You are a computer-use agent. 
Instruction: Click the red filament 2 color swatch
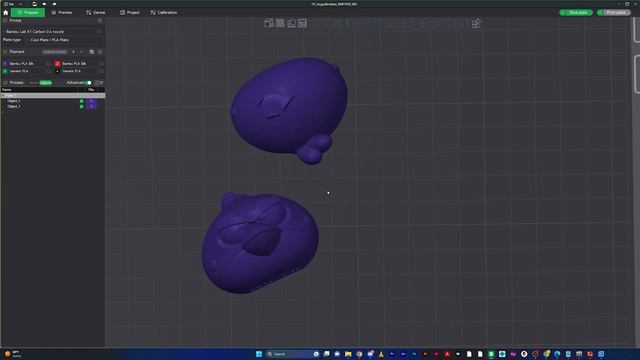click(58, 64)
